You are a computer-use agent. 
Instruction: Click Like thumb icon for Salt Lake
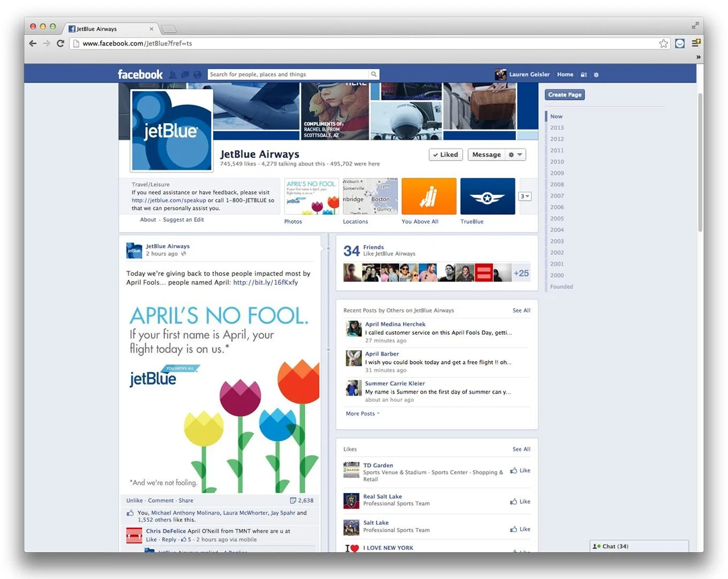(x=513, y=529)
